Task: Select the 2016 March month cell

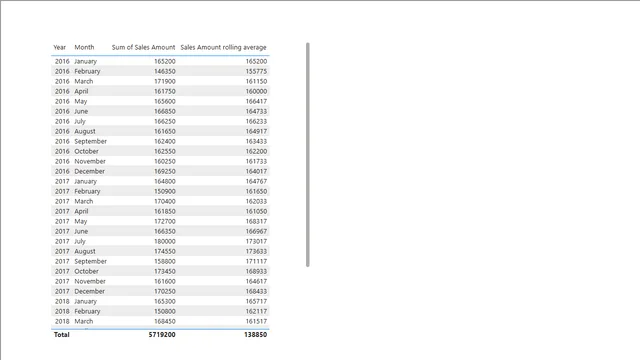Action: 84,81
